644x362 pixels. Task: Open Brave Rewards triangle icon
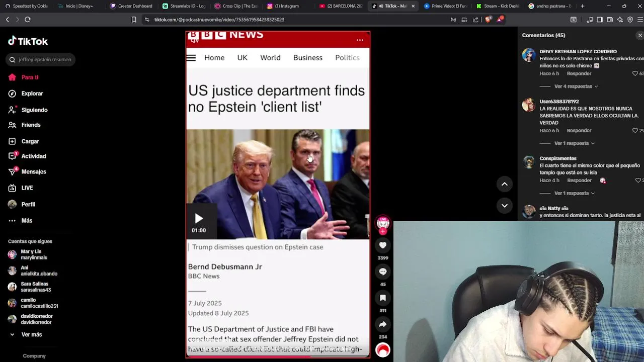click(500, 20)
